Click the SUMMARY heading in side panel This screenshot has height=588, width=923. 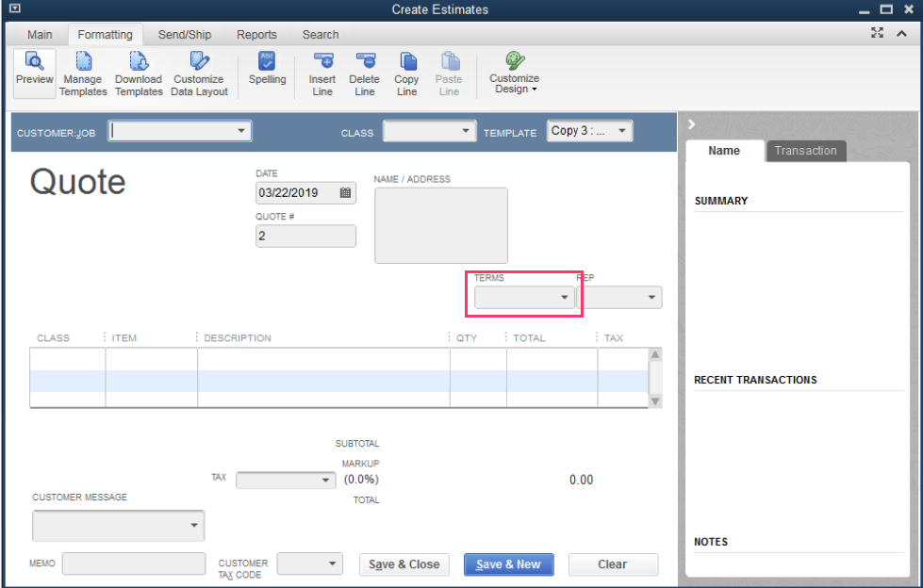721,202
